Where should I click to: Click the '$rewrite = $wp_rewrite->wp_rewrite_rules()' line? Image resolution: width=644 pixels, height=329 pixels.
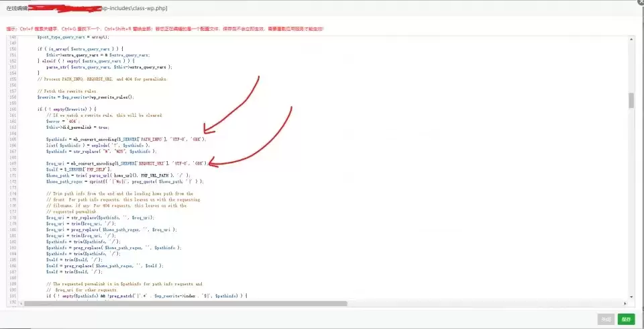[x=86, y=97]
